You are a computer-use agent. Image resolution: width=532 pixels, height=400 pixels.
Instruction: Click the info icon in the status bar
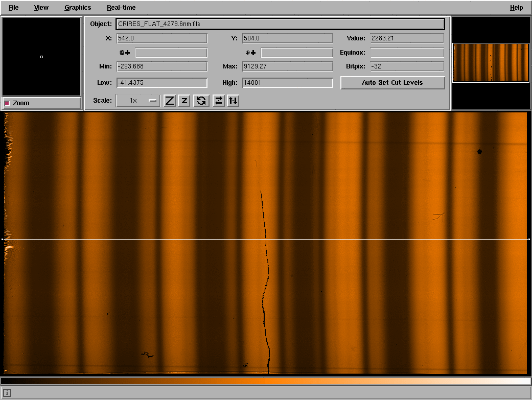pyautogui.click(x=7, y=393)
